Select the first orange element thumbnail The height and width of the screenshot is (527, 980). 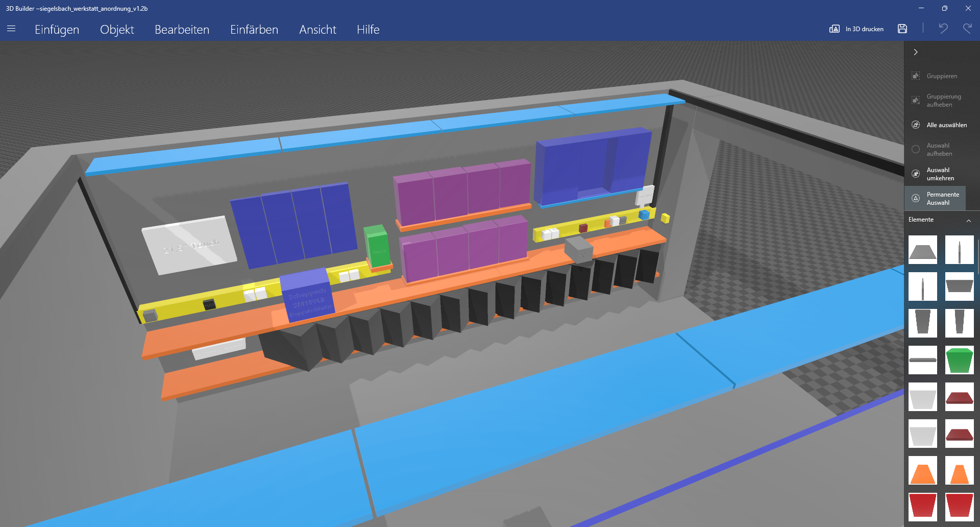[x=922, y=470]
